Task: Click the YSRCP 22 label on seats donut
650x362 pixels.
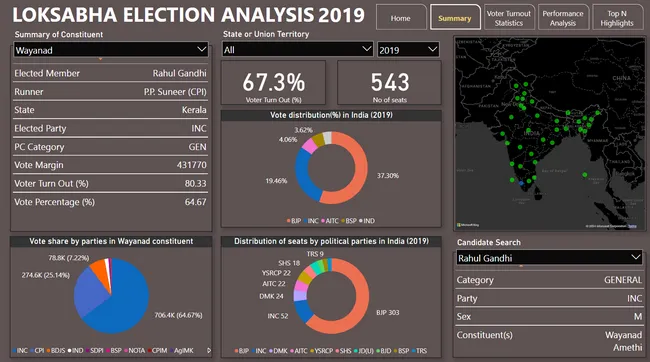Action: pyautogui.click(x=276, y=273)
